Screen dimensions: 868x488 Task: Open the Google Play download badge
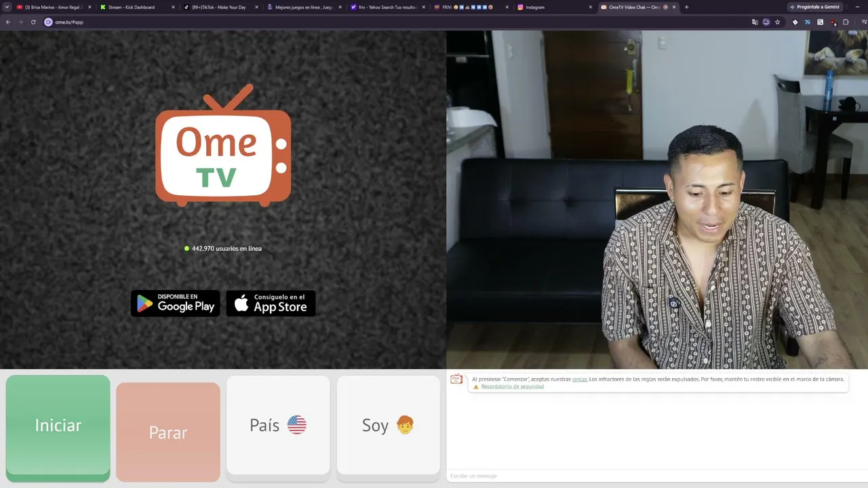pos(176,303)
